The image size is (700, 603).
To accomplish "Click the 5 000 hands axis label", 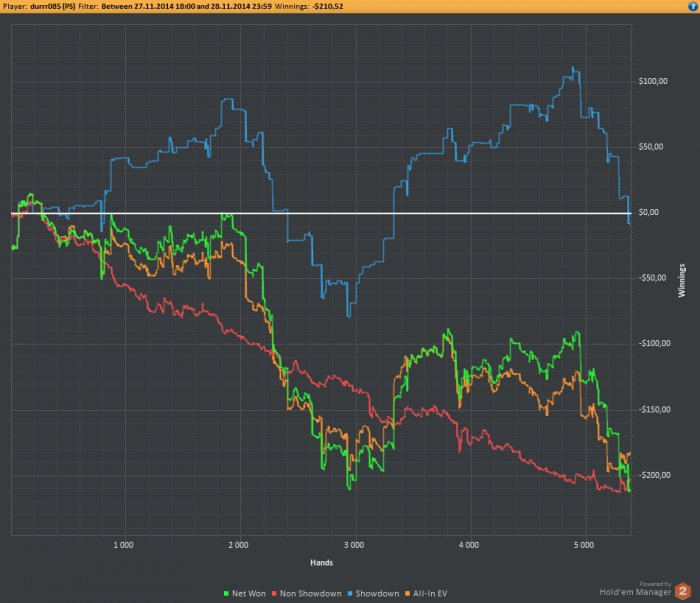I will click(584, 545).
